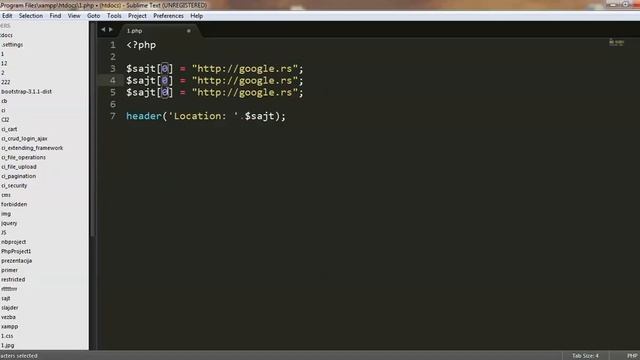Expand the CI2 folder

coord(5,120)
